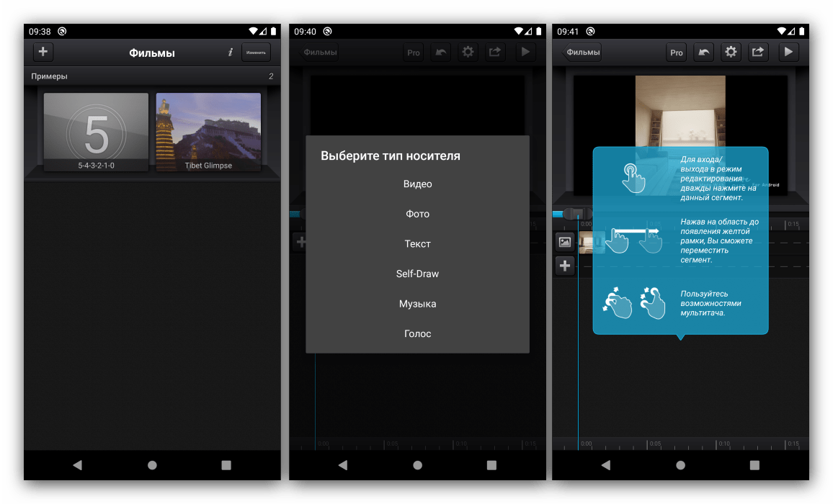Open the settings gear in the right editor
833x504 pixels.
click(731, 53)
